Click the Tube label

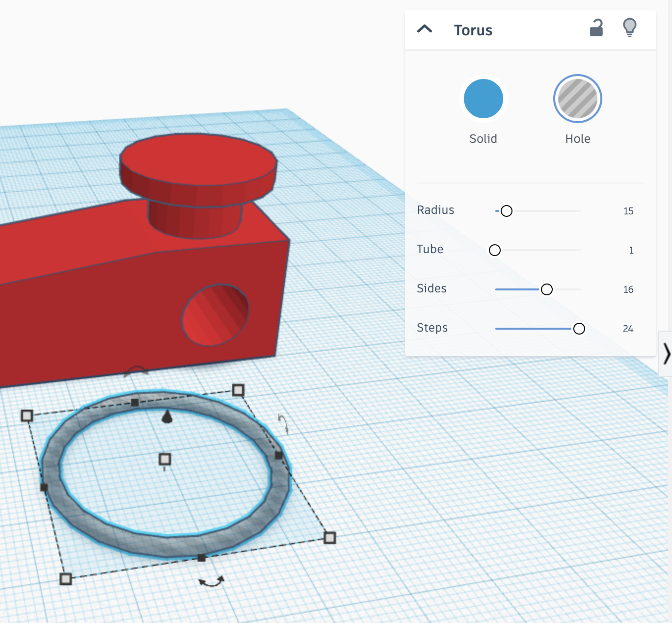point(430,249)
